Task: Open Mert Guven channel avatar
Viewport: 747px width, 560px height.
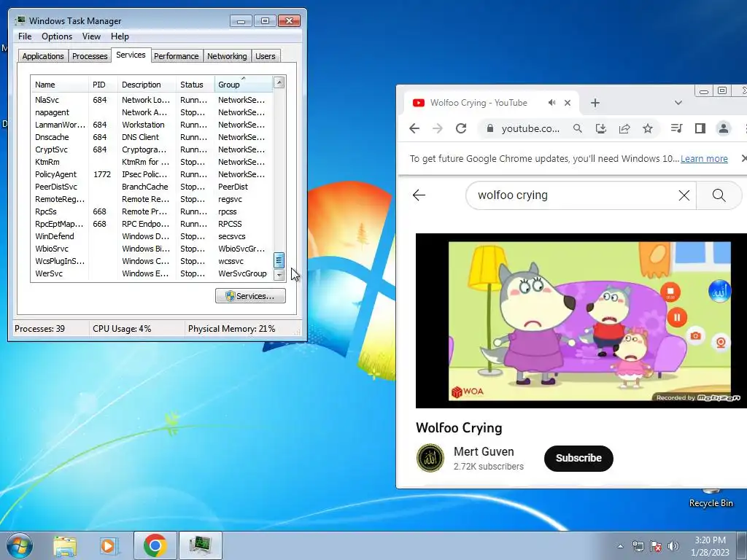Action: 430,458
